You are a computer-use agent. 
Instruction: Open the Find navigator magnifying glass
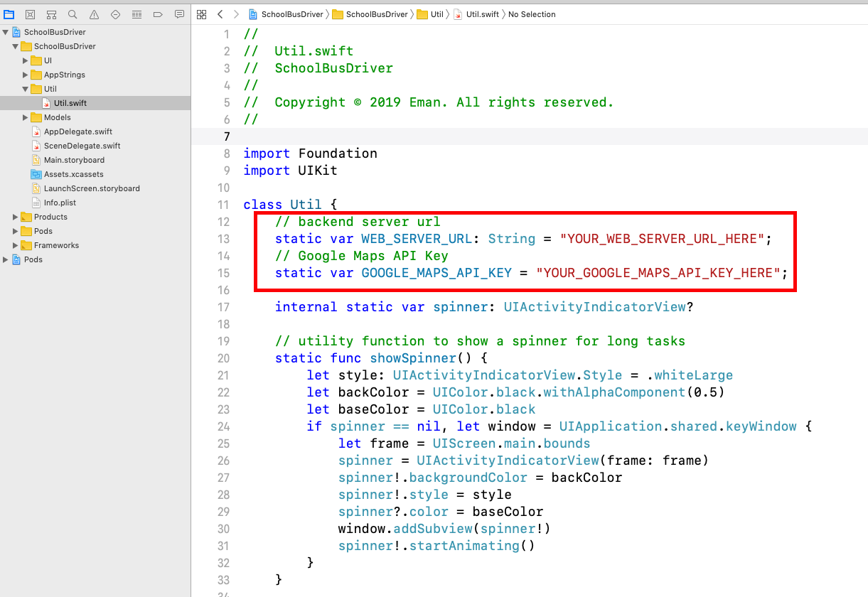(72, 14)
